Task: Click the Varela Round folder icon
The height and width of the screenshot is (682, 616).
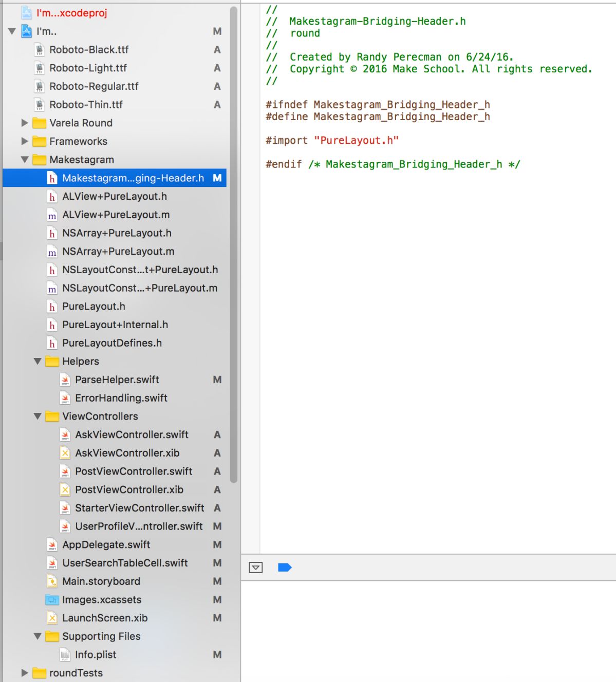Action: [39, 123]
